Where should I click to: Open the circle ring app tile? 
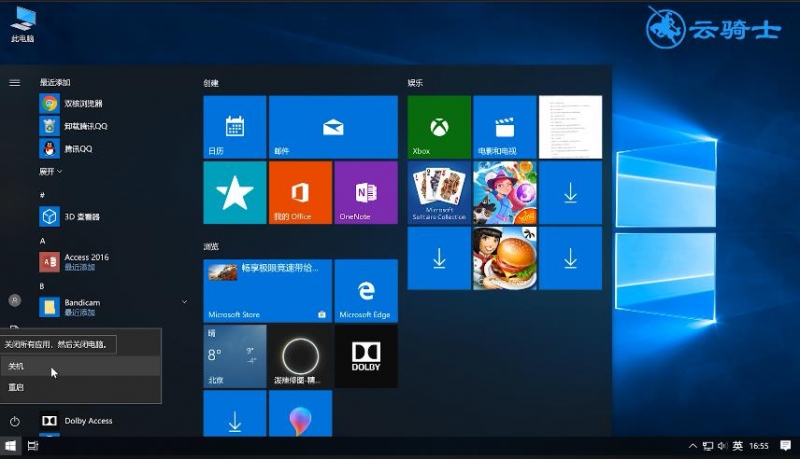pos(301,356)
